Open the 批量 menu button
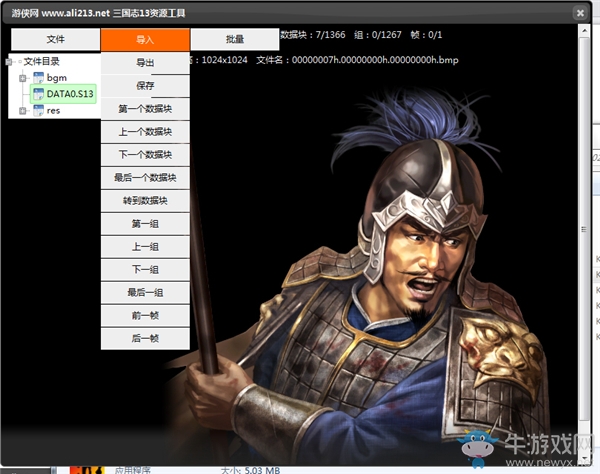The image size is (600, 474). click(235, 39)
